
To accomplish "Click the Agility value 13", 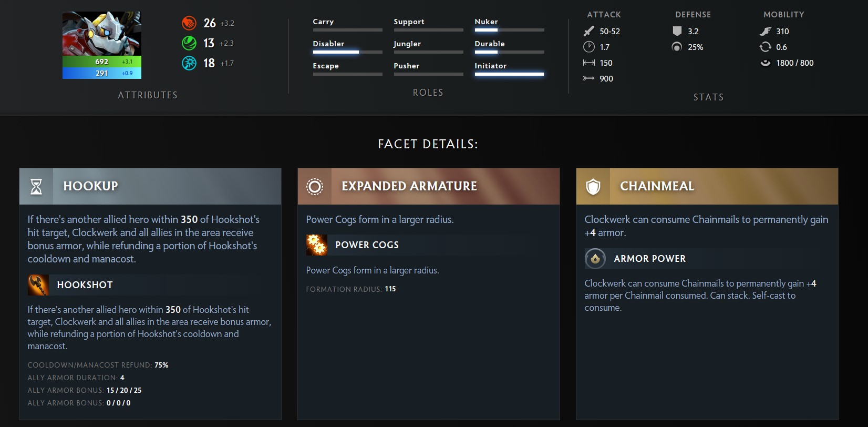I will 209,43.
